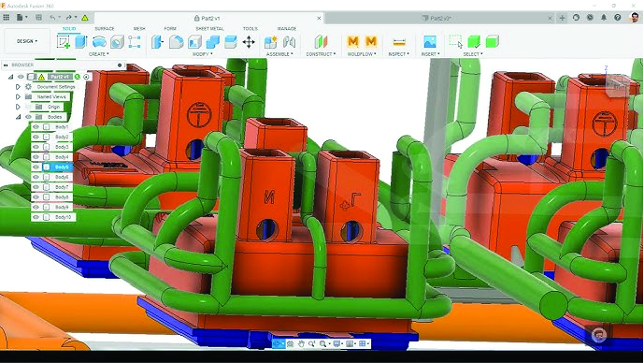644x363 pixels.
Task: Open the File menu icon
Action: point(20,18)
